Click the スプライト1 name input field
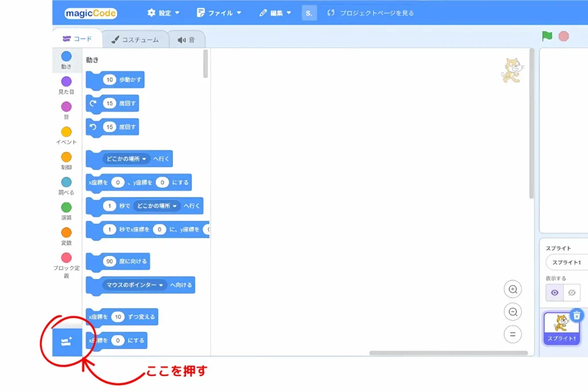588x392 pixels. (566, 262)
